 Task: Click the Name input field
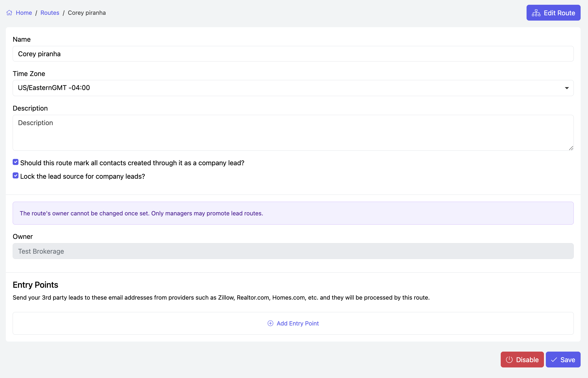(293, 54)
